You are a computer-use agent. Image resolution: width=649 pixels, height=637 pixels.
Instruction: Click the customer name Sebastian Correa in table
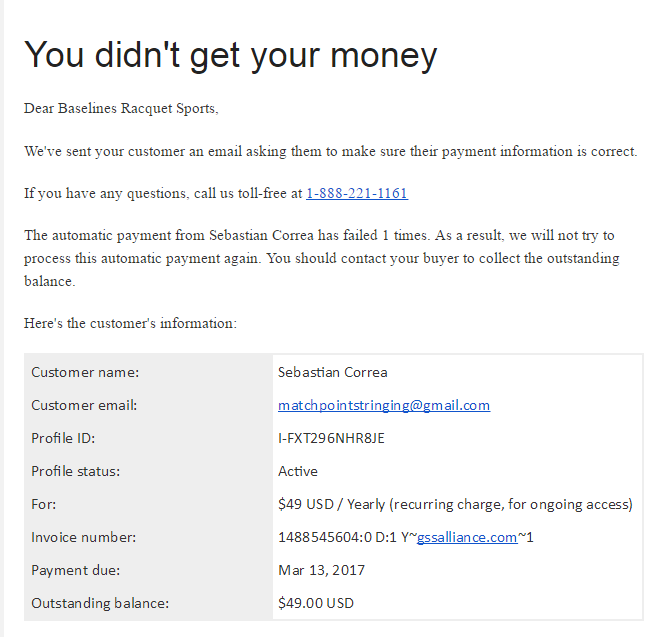click(x=332, y=373)
